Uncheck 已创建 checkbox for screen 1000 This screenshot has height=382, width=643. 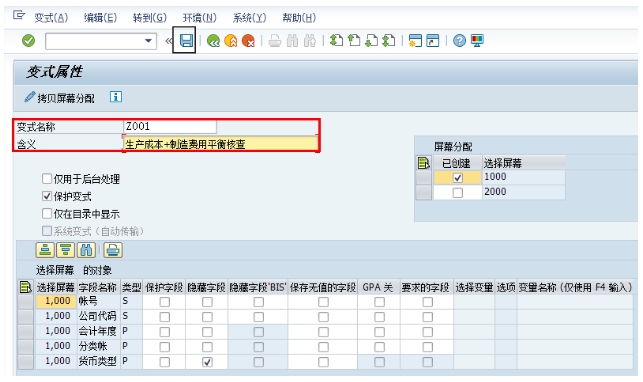click(x=458, y=177)
